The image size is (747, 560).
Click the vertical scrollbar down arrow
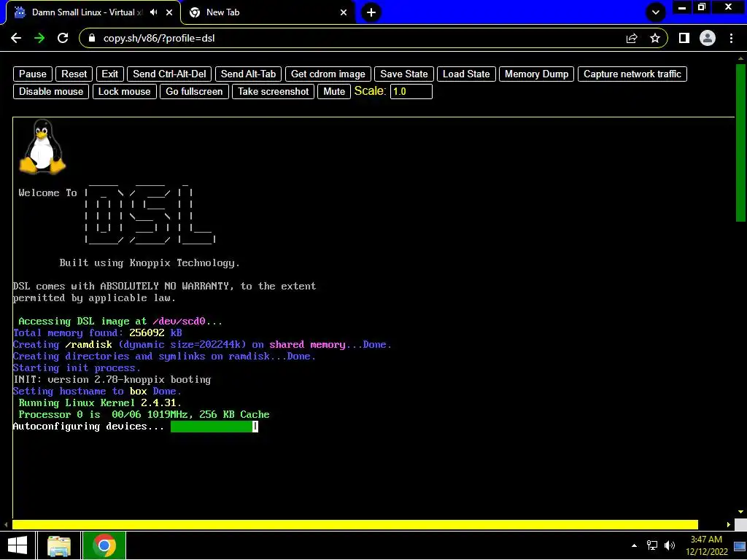(740, 512)
